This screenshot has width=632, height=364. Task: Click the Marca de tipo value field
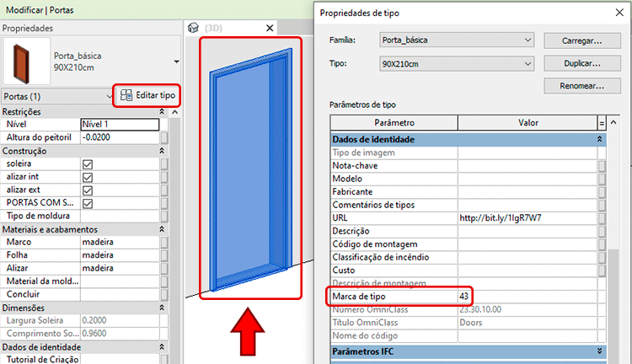526,297
